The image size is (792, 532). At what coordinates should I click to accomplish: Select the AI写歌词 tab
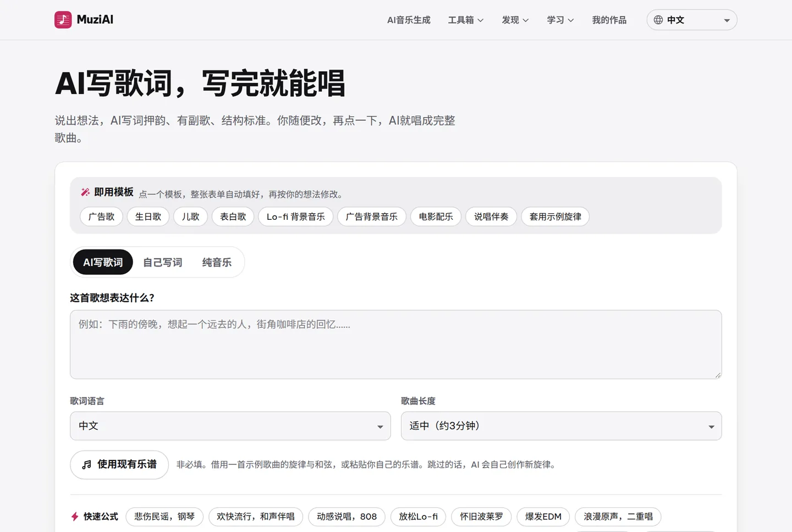[x=103, y=263]
